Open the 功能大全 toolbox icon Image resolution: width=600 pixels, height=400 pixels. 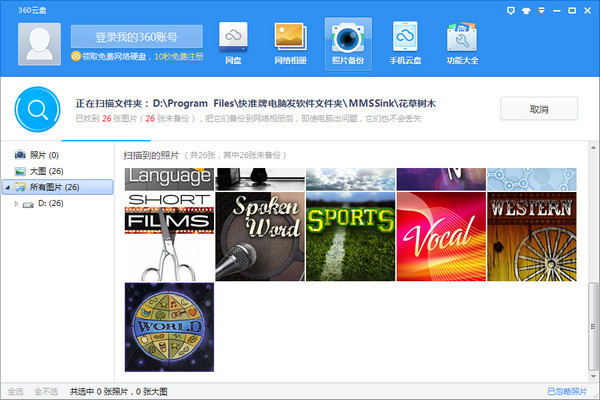pos(461,43)
